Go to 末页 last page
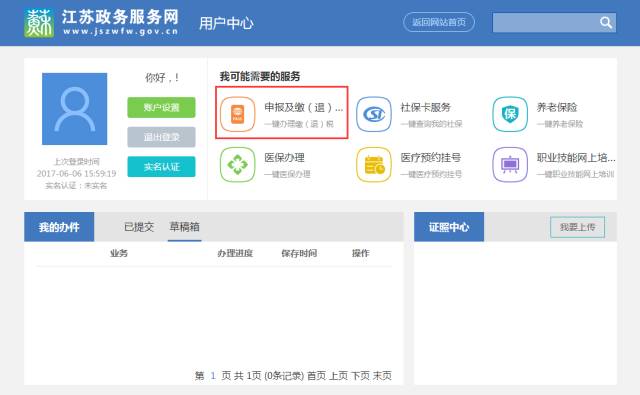 tap(382, 375)
